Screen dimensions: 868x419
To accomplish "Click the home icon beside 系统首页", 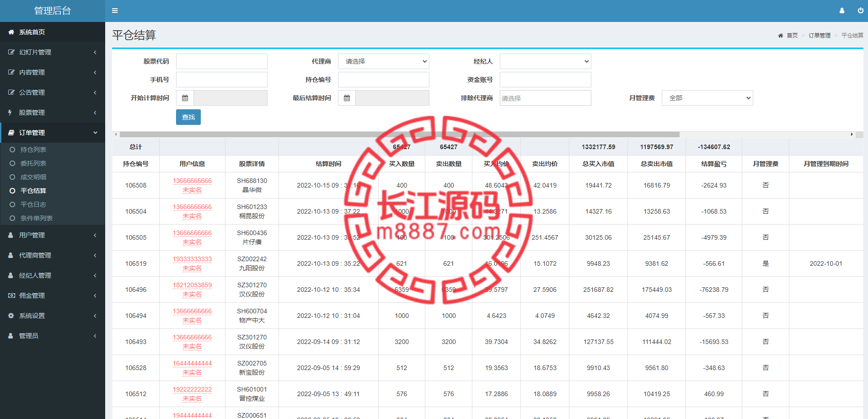I will point(11,32).
